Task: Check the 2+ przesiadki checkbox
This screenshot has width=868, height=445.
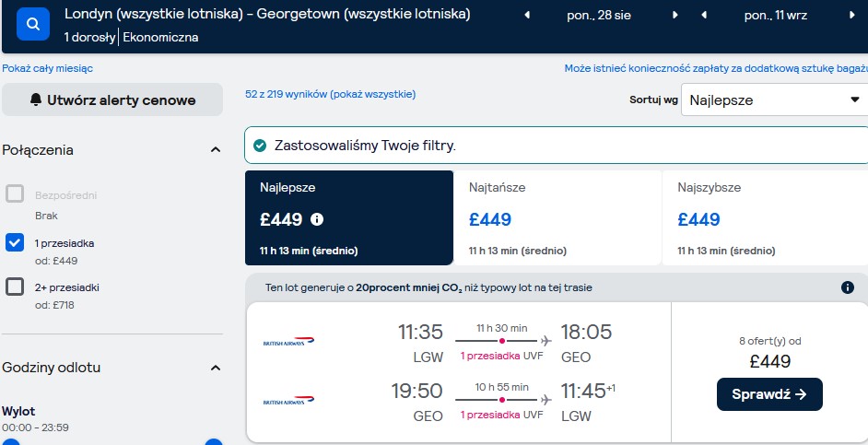Action: 15,287
